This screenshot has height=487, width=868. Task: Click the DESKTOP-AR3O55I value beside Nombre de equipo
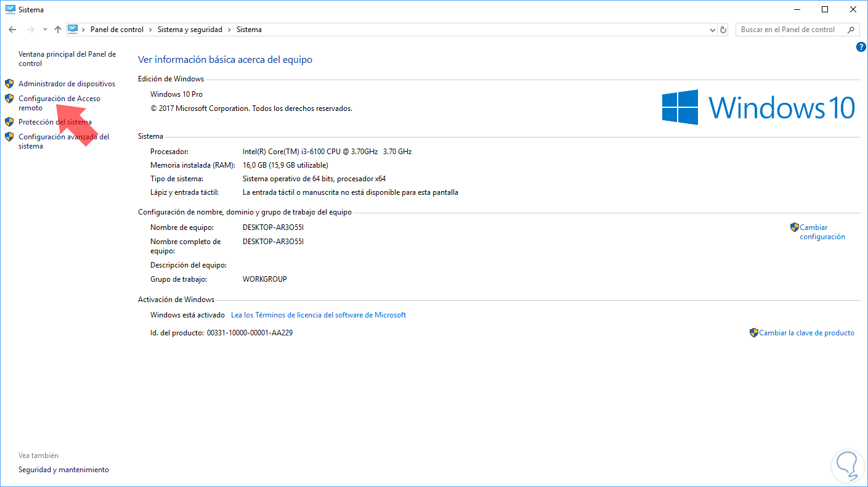pos(274,227)
